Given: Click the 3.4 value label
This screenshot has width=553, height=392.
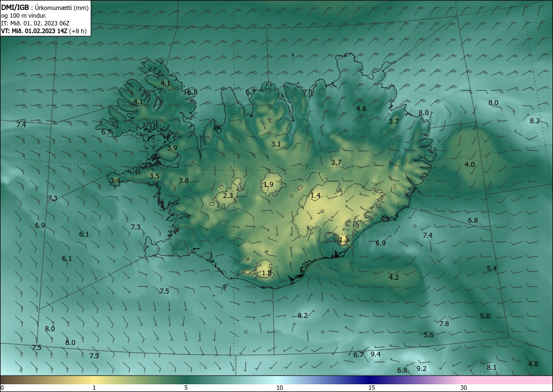Looking at the screenshot, I should tap(116, 180).
